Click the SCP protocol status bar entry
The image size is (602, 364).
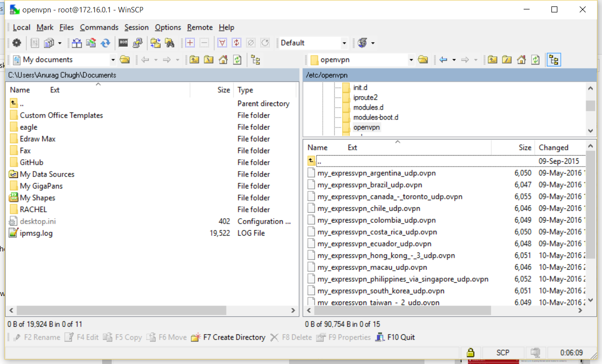503,353
